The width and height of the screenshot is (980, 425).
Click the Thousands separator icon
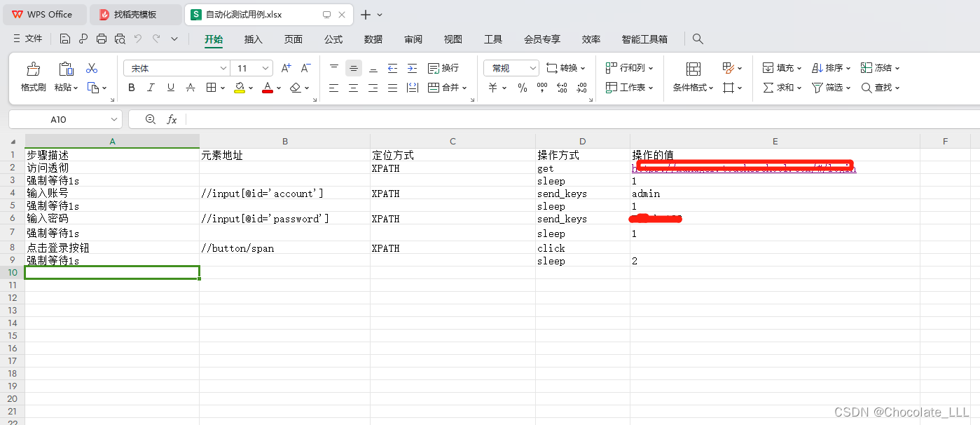[x=541, y=88]
